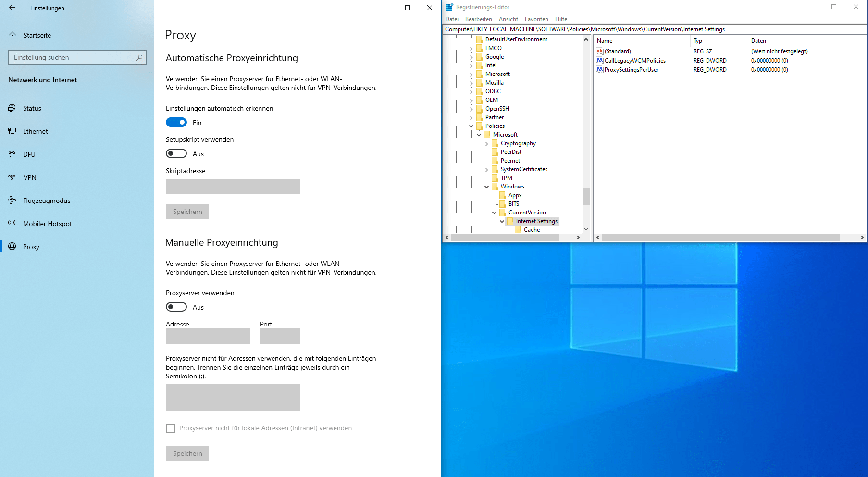Collapse the CurrentVersion tree node

[x=495, y=213]
